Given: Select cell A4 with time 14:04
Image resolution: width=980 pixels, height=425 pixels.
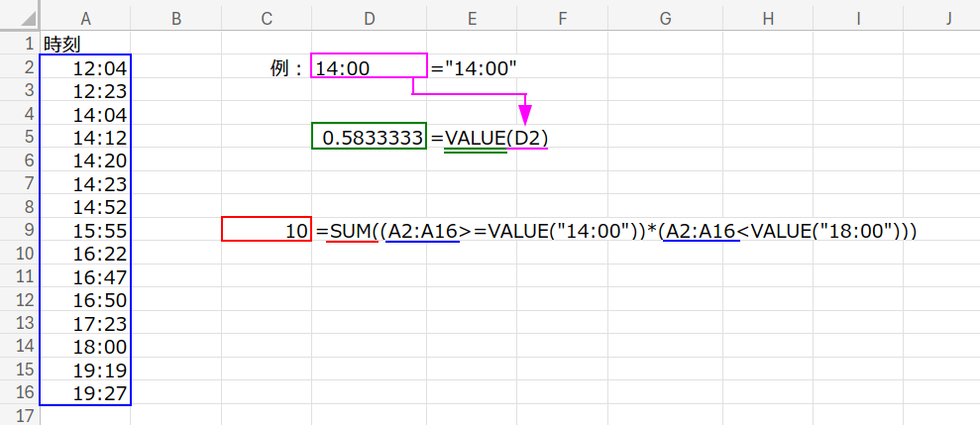Looking at the screenshot, I should pos(85,114).
